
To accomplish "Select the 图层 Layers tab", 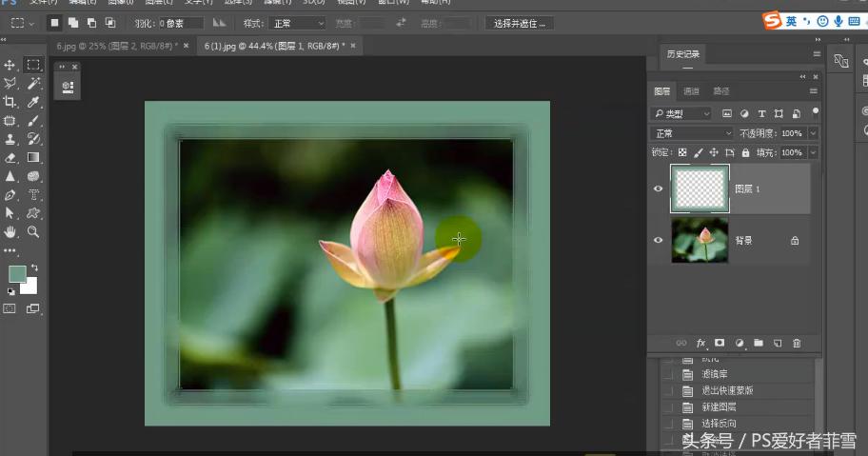I will point(661,91).
